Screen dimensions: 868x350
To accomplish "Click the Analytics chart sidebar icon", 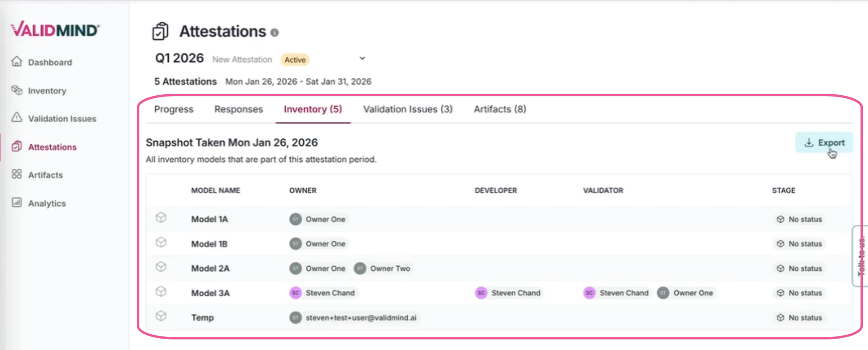I will pyautogui.click(x=17, y=203).
